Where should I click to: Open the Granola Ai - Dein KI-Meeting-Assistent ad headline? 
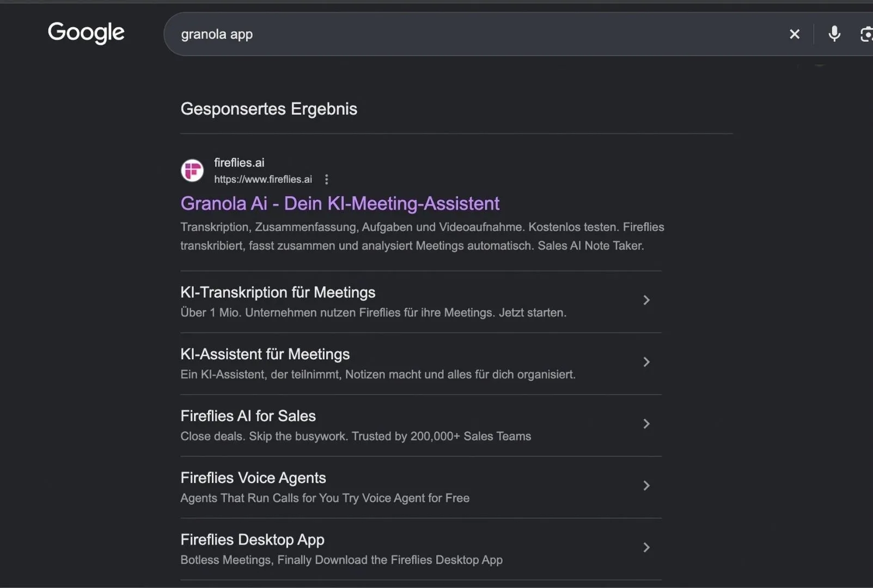(340, 203)
